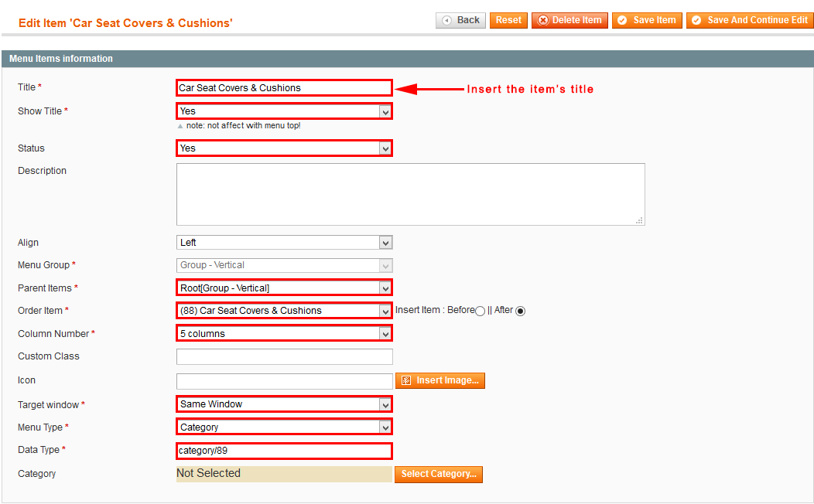
Task: Click the 'note: not affect with menu top!' note
Action: point(243,125)
